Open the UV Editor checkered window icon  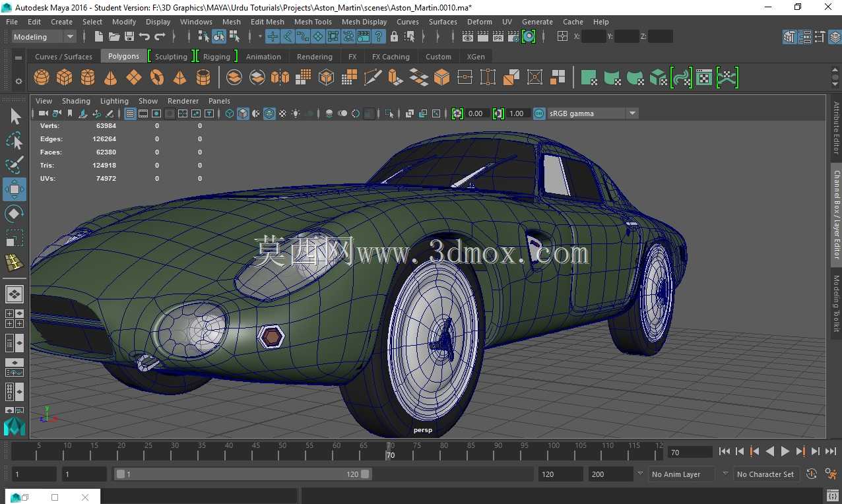click(704, 78)
